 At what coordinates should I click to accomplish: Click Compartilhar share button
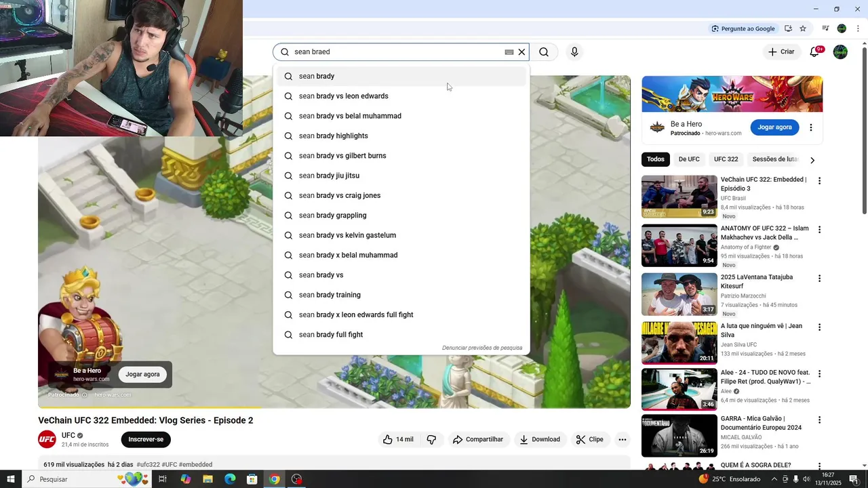478,439
